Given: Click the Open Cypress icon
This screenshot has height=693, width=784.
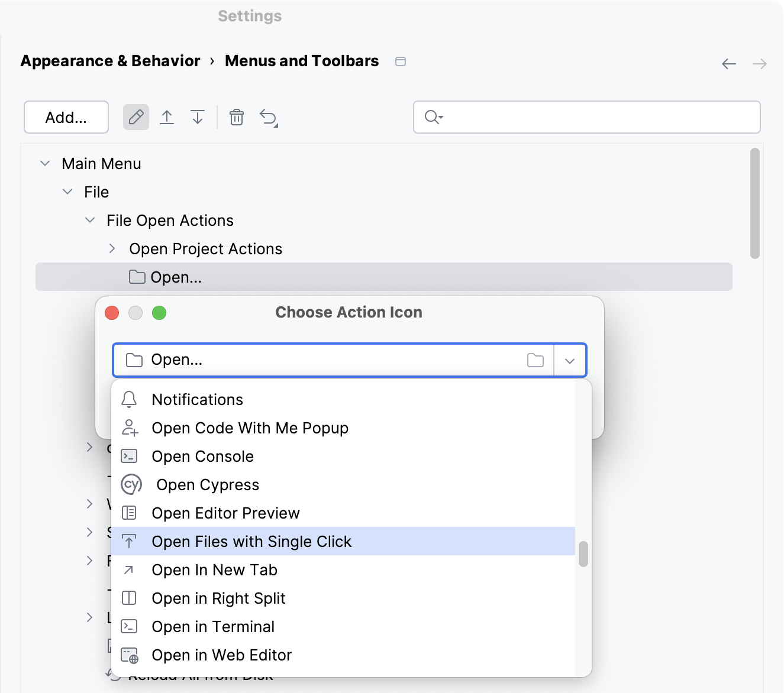Looking at the screenshot, I should [131, 484].
